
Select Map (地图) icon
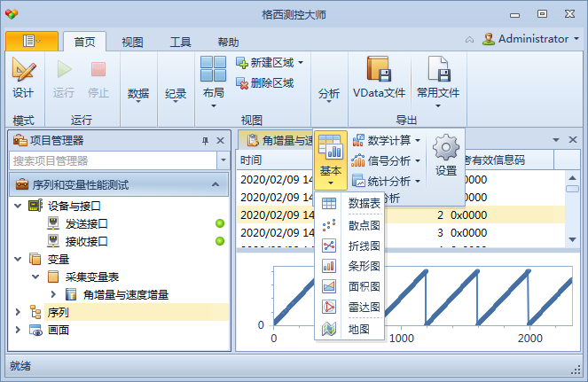click(x=329, y=329)
